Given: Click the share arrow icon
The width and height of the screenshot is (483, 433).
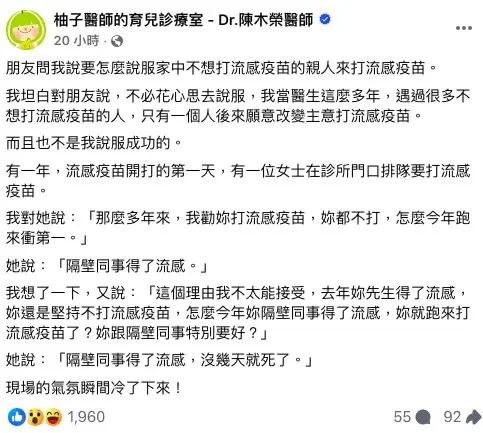Looking at the screenshot, I should click(473, 417).
